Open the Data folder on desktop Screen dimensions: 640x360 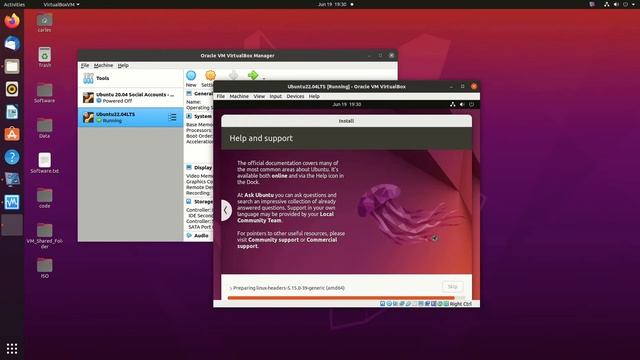tap(44, 128)
